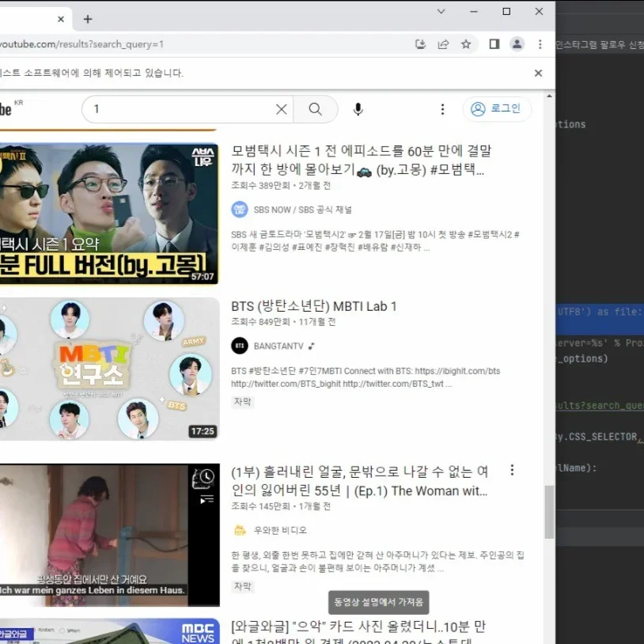Image resolution: width=644 pixels, height=644 pixels.
Task: Click '조회수 389만회' view count text
Action: click(x=260, y=185)
